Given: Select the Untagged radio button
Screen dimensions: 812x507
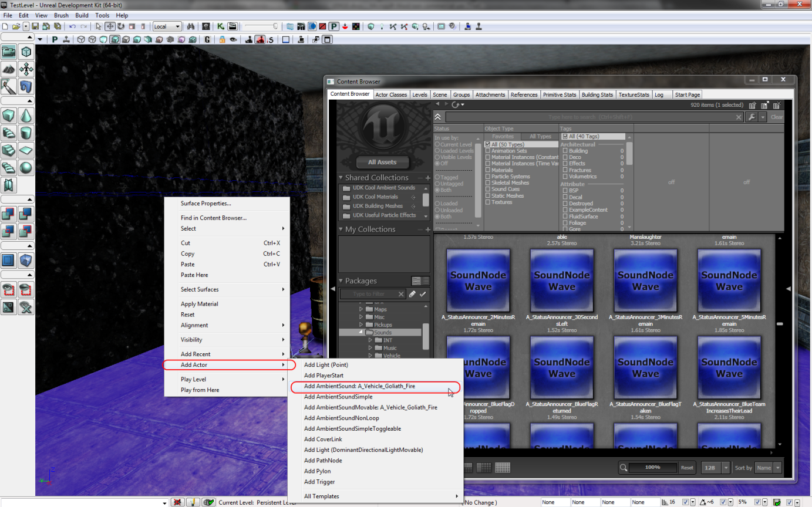Looking at the screenshot, I should 437,184.
